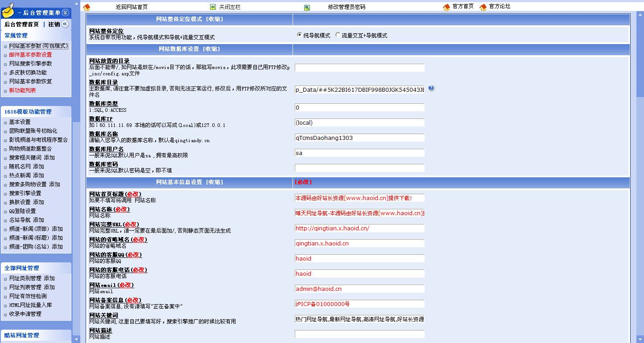
Task: Click the house icon beside 官方论坛
Action: click(x=483, y=8)
